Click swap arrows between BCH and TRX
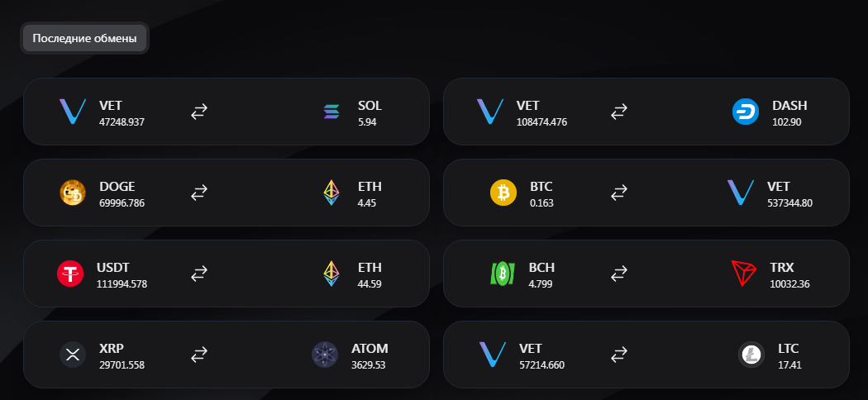 (619, 274)
